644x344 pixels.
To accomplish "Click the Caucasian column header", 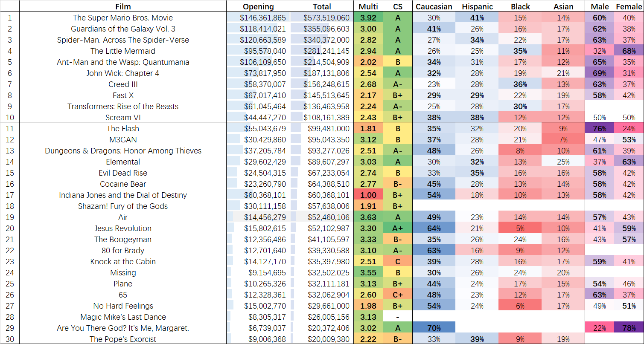I will click(434, 6).
